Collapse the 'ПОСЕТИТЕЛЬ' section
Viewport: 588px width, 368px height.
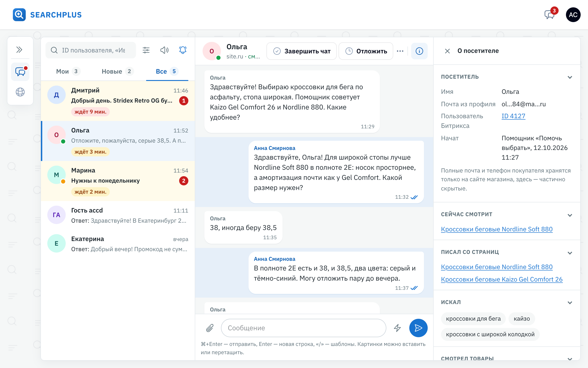[x=570, y=78]
